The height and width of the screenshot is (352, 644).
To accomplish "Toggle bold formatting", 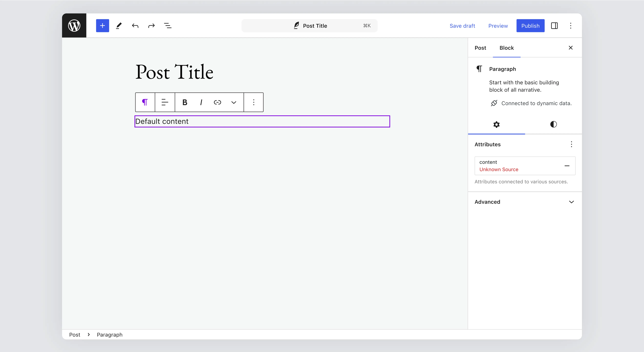I will [x=185, y=102].
